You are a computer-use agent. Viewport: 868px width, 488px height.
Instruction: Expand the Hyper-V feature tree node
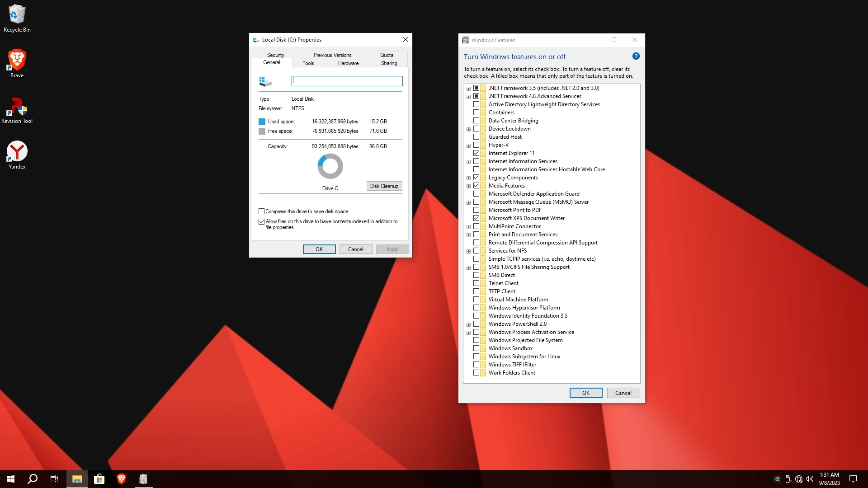(468, 145)
